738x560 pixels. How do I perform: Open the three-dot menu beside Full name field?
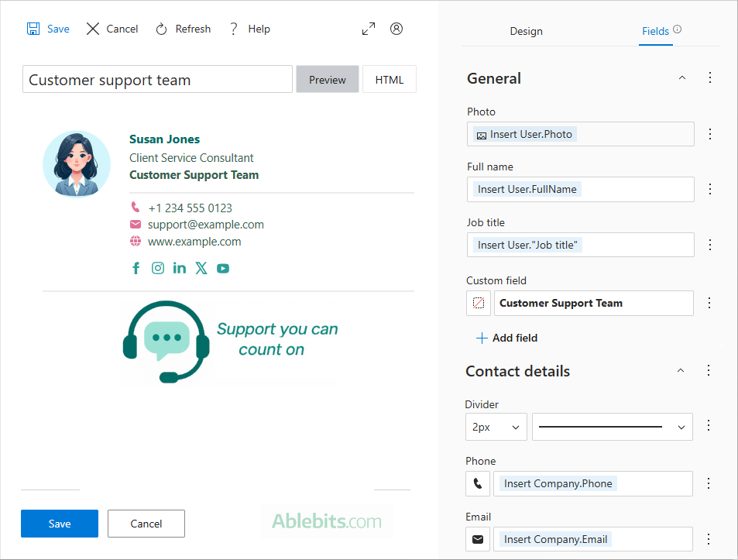pos(710,189)
